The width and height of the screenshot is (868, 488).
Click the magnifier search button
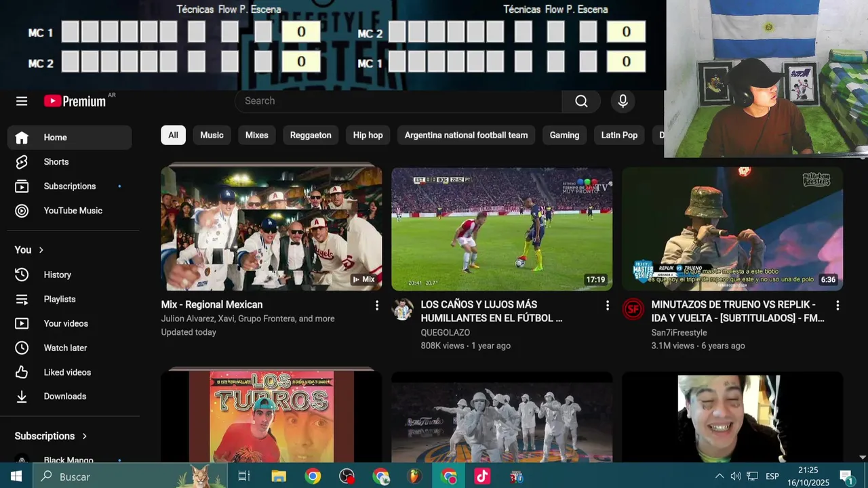(581, 101)
